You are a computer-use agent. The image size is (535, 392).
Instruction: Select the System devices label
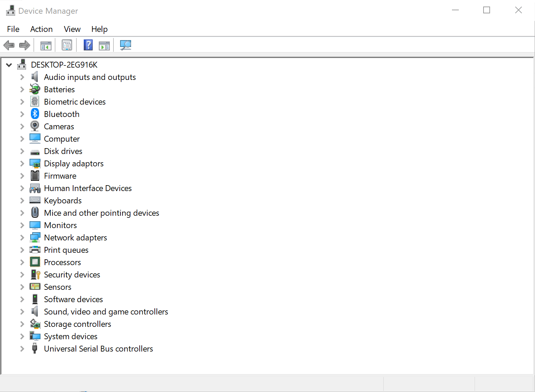click(71, 336)
